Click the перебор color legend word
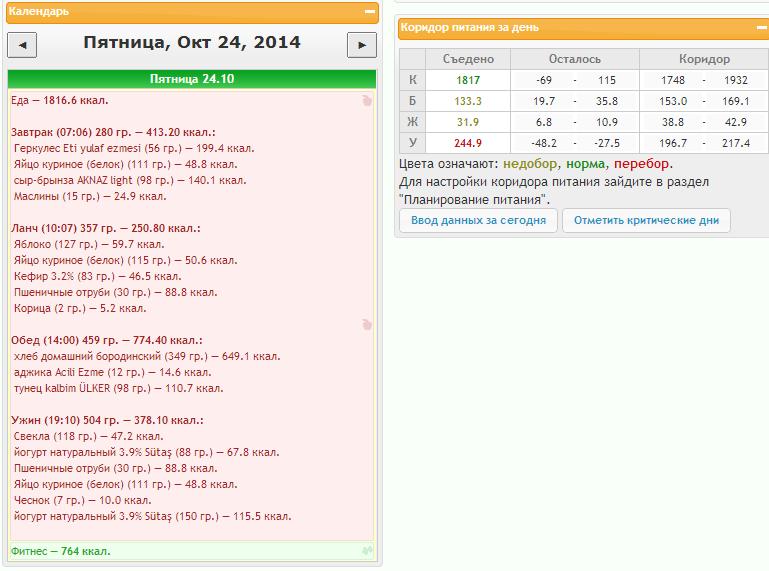This screenshot has height=571, width=769. pos(642,164)
